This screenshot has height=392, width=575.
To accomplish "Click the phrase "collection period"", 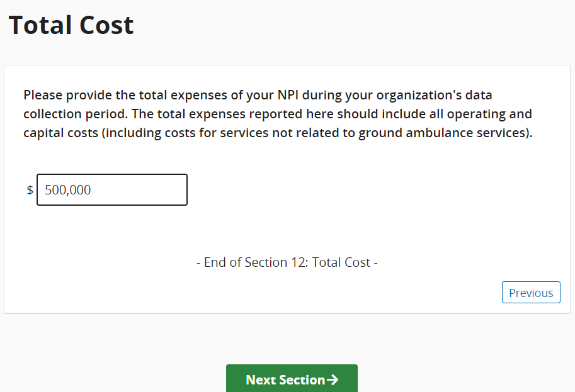I will click(x=71, y=115).
